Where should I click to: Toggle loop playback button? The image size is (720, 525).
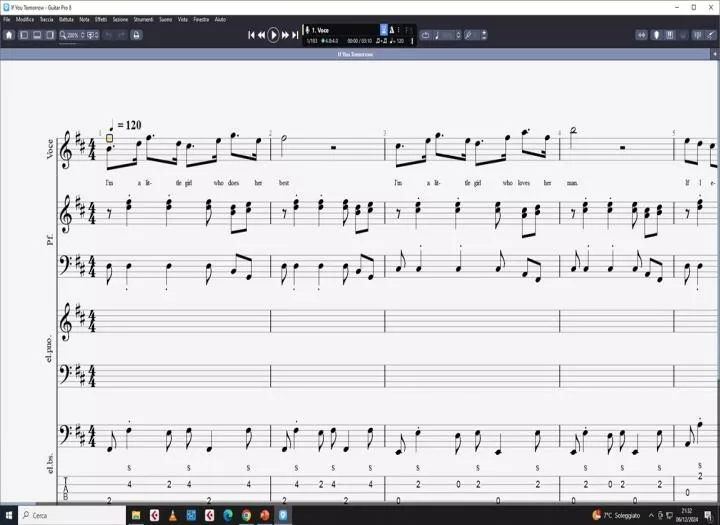(426, 35)
